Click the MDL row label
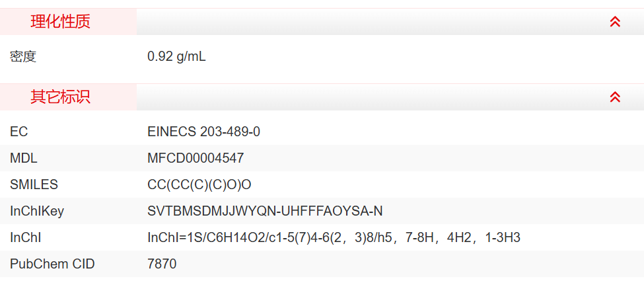Screen dimensions: 644x289 [x=24, y=158]
